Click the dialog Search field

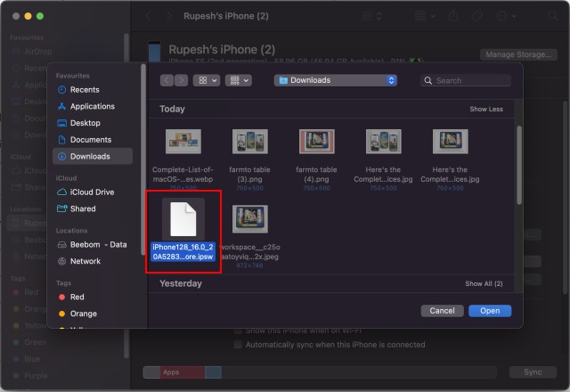466,80
